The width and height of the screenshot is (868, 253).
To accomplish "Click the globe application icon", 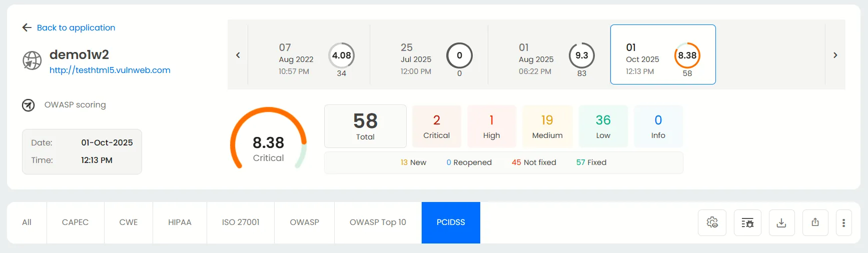I will (x=32, y=60).
